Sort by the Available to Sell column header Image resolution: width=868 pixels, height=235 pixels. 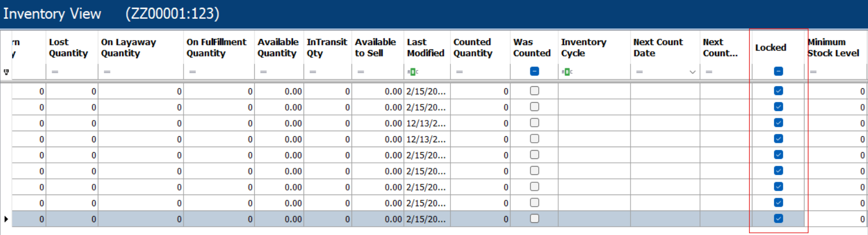(x=377, y=48)
